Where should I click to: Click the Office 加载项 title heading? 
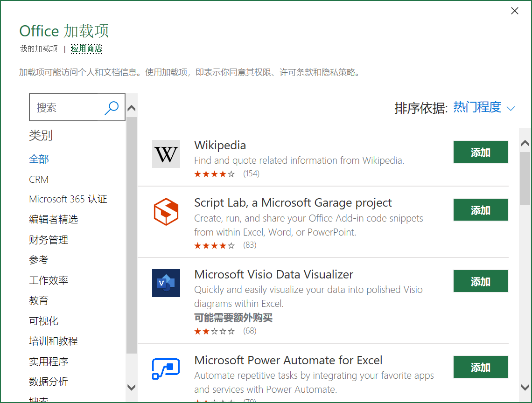[x=63, y=31]
